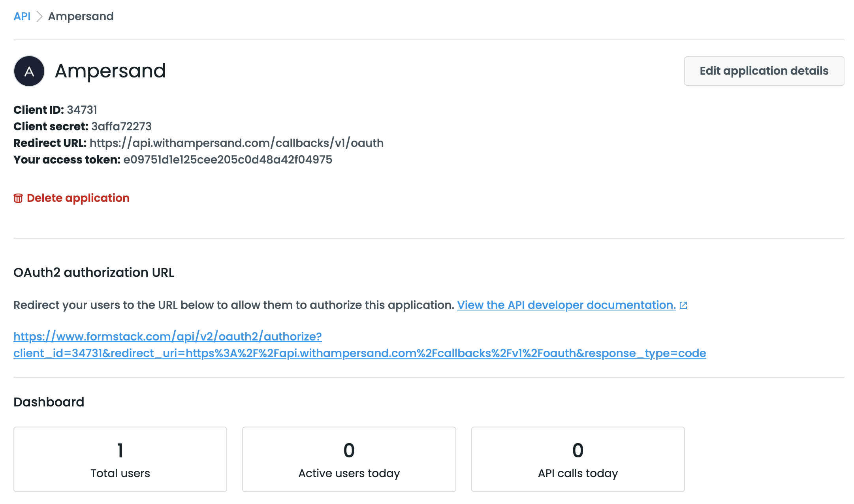Select the API calls today card
The height and width of the screenshot is (504, 854).
click(578, 459)
